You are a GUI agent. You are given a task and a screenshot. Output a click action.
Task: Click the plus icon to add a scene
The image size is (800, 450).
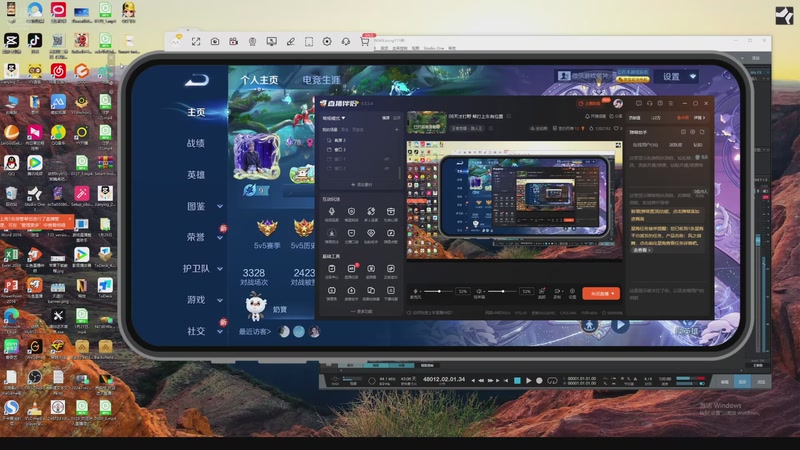point(396,130)
